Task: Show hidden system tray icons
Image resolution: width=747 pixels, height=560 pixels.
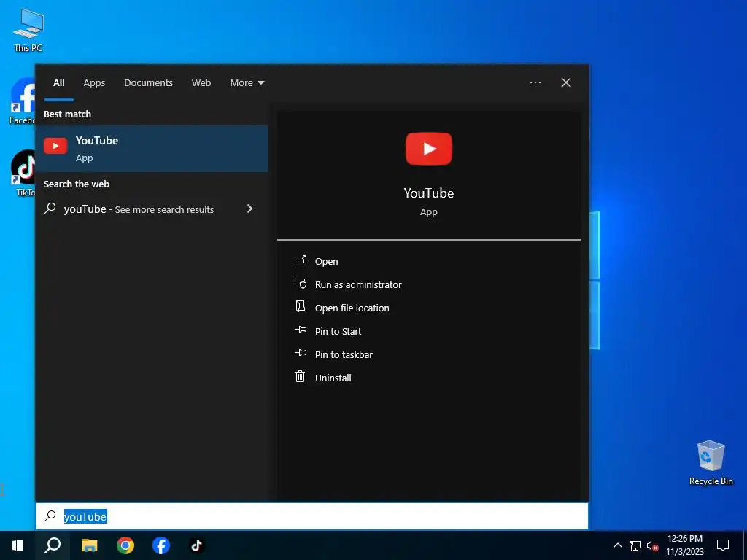Action: click(x=617, y=545)
